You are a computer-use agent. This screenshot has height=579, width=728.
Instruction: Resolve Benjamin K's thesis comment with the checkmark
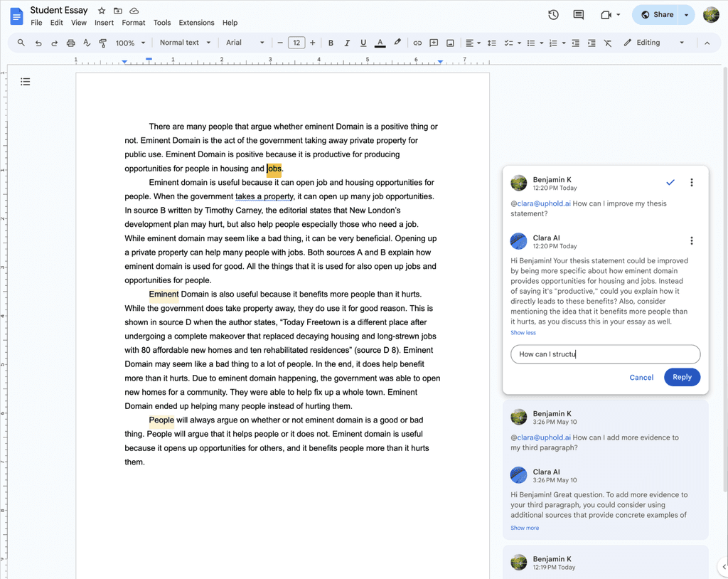click(670, 182)
